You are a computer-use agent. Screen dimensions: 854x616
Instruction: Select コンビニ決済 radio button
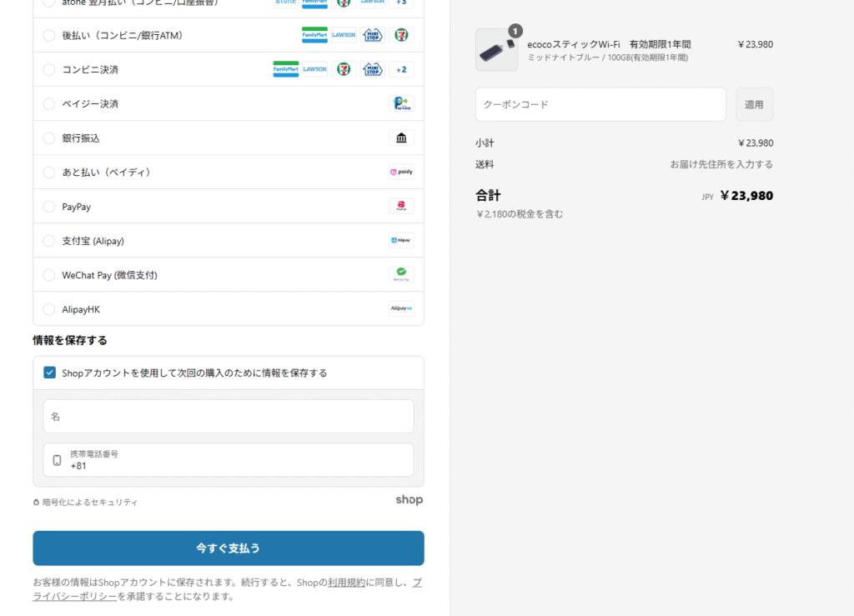(x=49, y=70)
